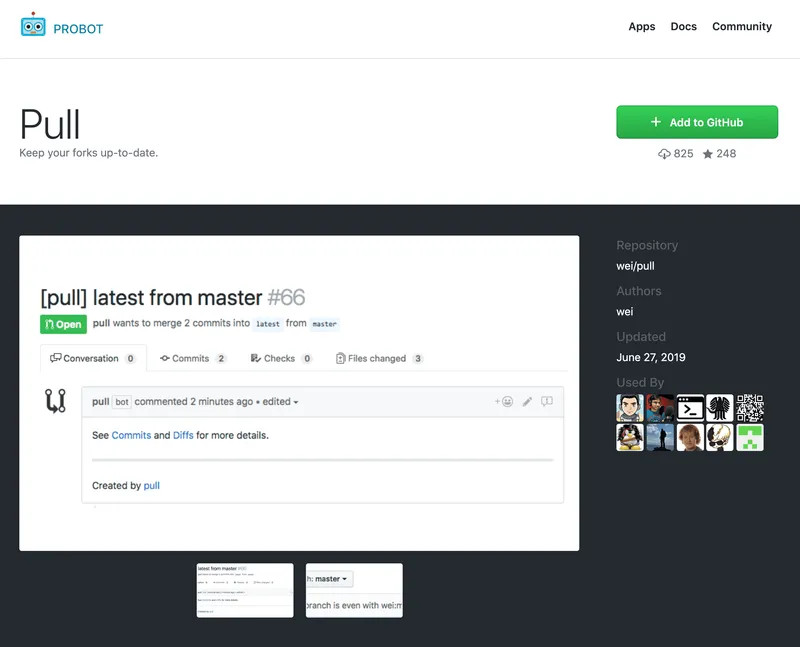800x647 pixels.
Task: Click the Files changed tab in screenshot
Action: coord(379,358)
